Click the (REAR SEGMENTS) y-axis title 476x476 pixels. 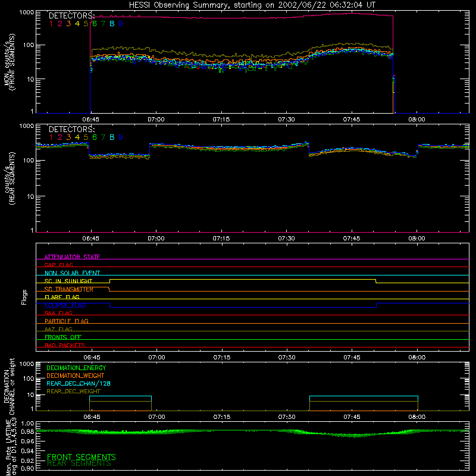[12, 178]
